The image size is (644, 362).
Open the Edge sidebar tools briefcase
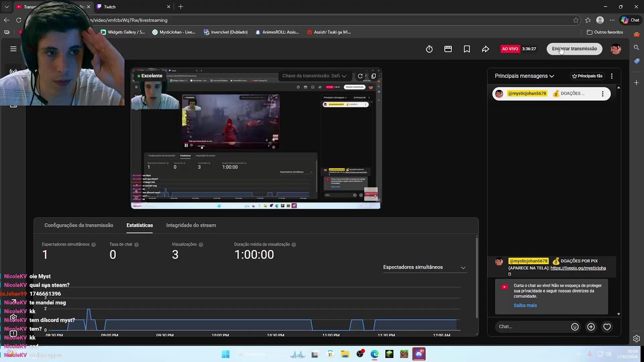click(x=636, y=34)
